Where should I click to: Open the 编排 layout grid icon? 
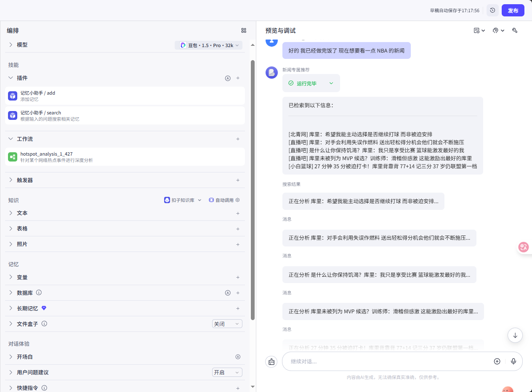[244, 30]
